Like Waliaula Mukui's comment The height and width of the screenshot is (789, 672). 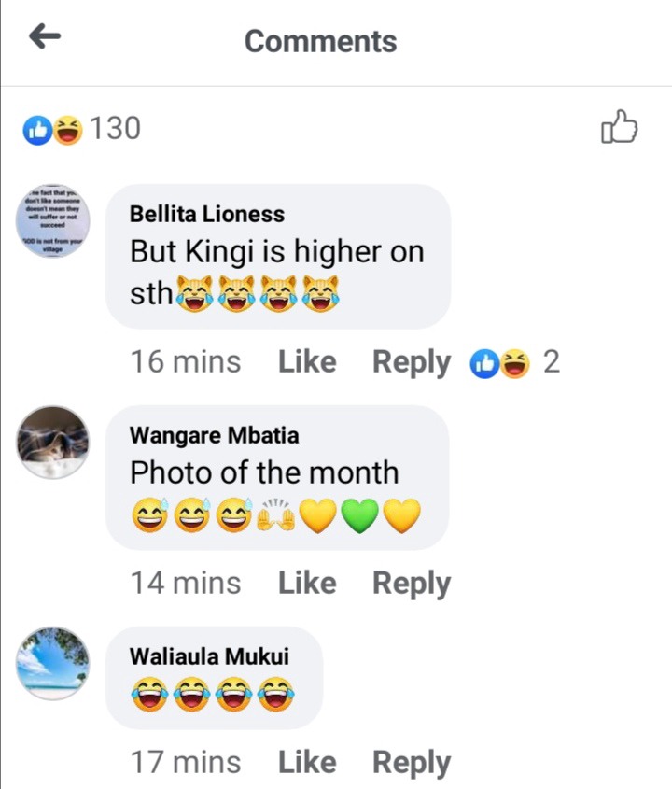(x=307, y=762)
